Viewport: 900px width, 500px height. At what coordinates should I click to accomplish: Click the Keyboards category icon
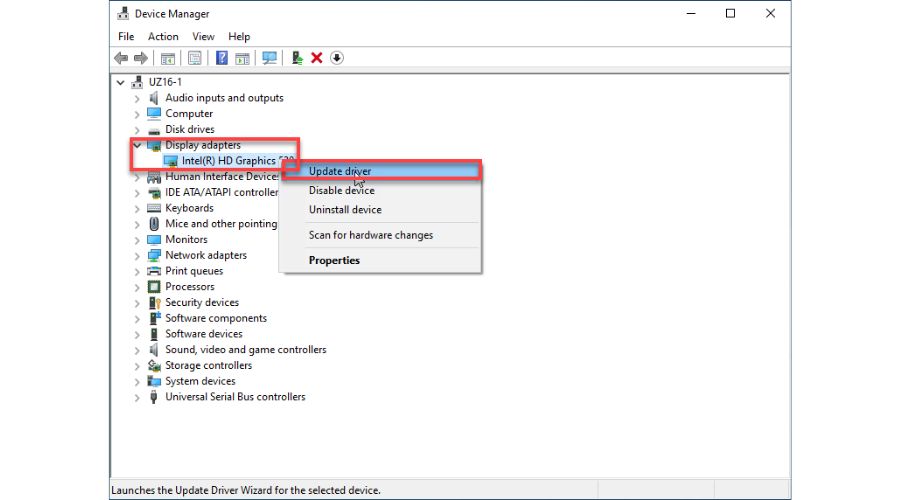tap(154, 208)
